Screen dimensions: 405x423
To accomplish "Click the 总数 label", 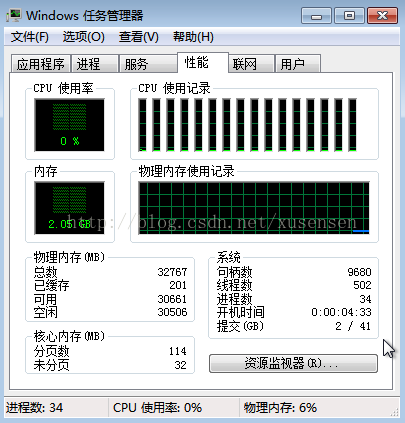I will [45, 272].
